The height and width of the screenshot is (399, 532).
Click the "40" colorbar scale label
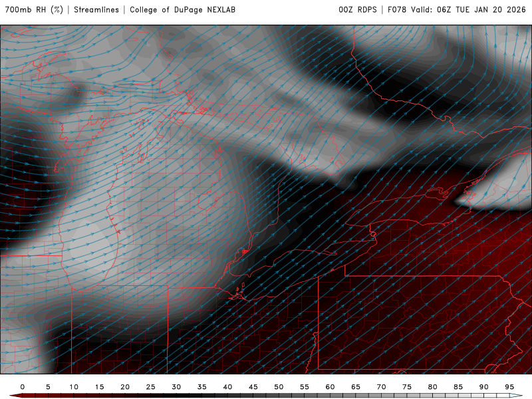point(227,387)
